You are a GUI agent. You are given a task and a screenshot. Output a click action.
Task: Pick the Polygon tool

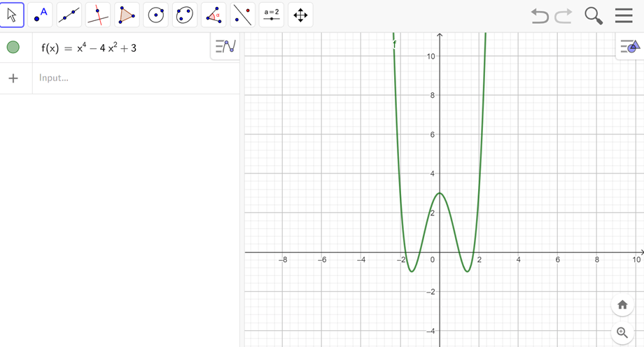coord(127,15)
